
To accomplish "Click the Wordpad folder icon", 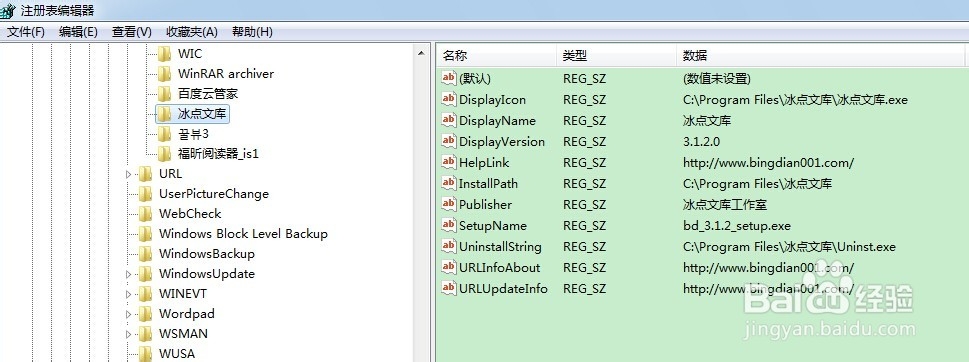I will pyautogui.click(x=145, y=314).
